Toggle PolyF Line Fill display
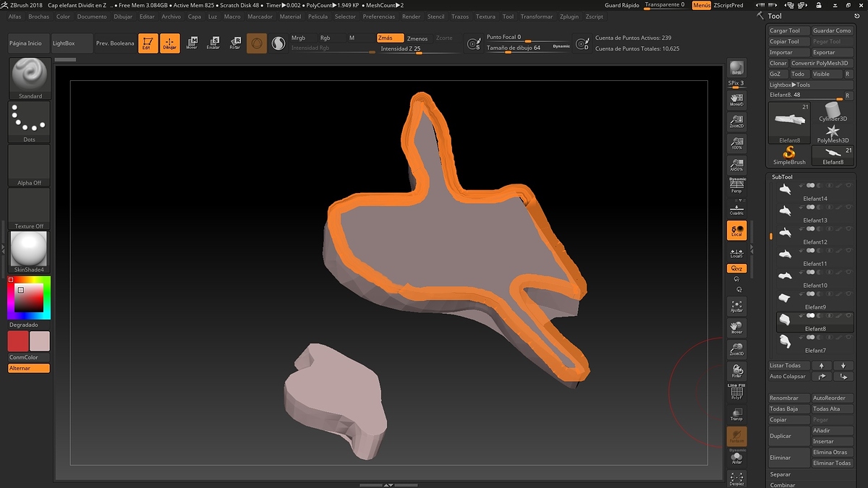Image resolution: width=868 pixels, height=488 pixels. [736, 392]
